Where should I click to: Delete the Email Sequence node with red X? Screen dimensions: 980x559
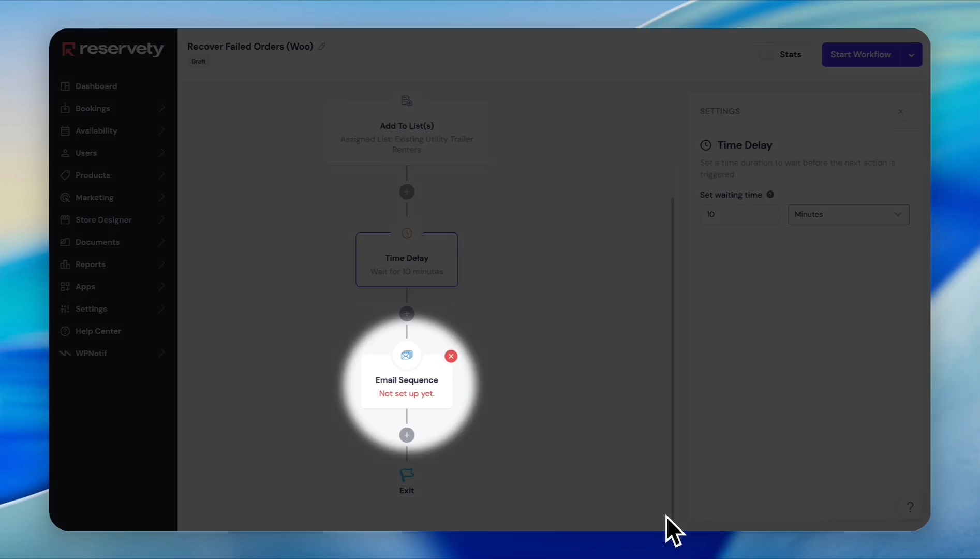click(x=451, y=356)
